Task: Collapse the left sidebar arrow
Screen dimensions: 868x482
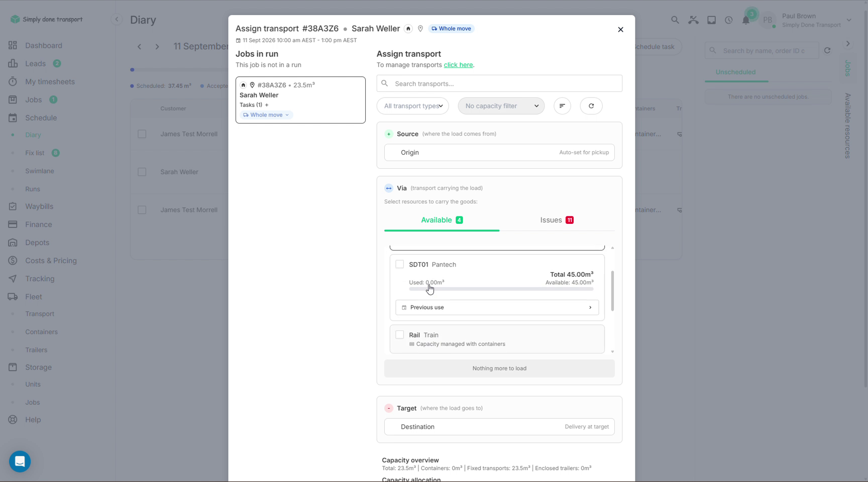Action: (117, 20)
